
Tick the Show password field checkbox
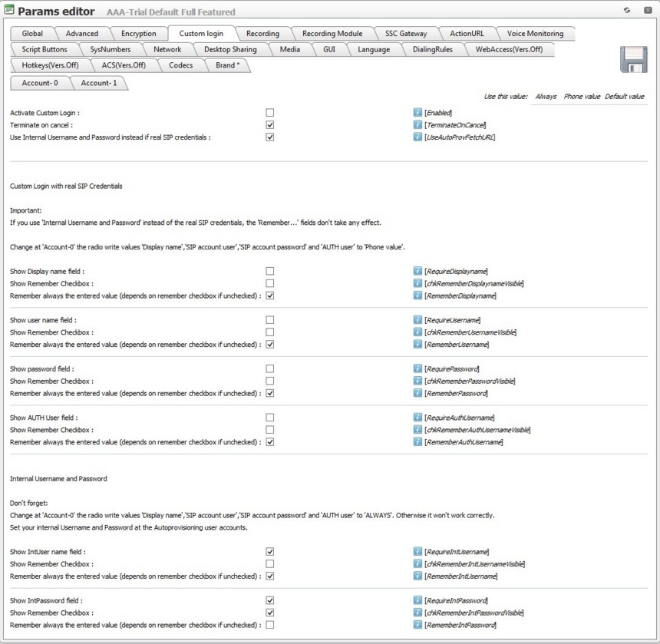(270, 369)
